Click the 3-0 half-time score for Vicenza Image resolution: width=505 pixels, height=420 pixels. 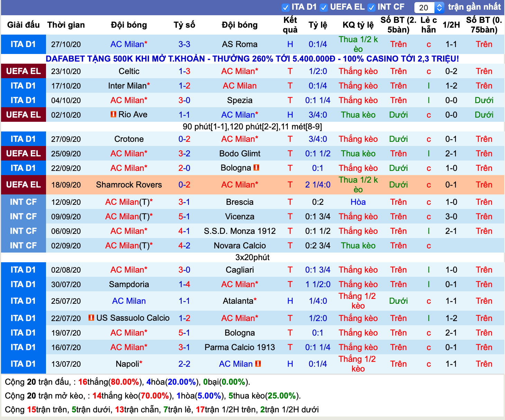pyautogui.click(x=451, y=217)
